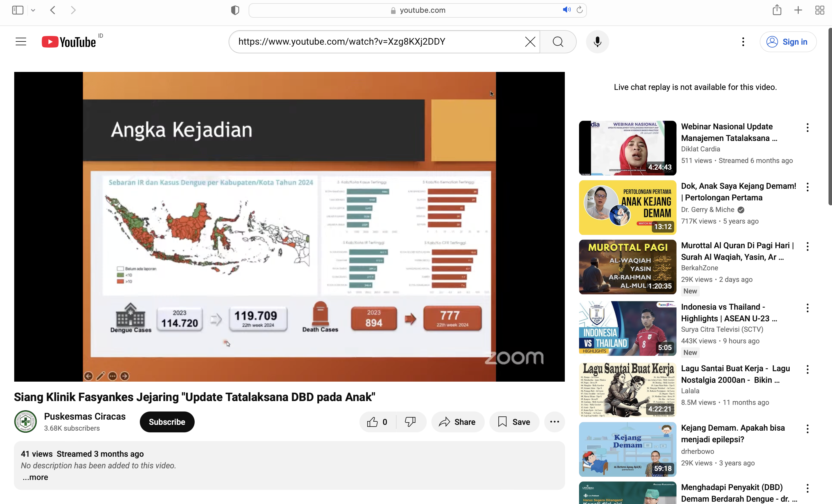Click the 41 views Streamed 3 months ago text
The height and width of the screenshot is (504, 832).
point(82,454)
